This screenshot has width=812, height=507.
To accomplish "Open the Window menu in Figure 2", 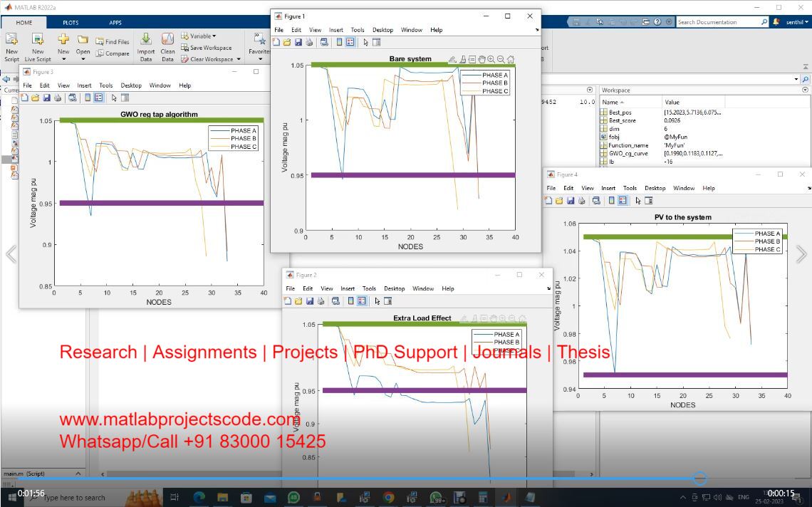I will 423,288.
